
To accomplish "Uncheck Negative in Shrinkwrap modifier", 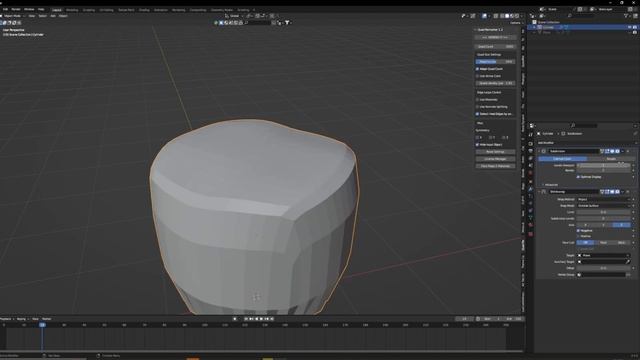I will pos(578,231).
